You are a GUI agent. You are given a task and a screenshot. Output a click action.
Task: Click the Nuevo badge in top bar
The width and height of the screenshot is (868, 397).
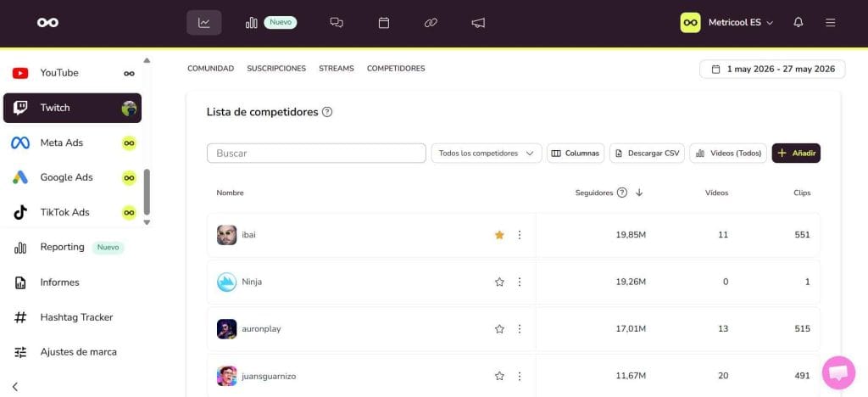click(x=280, y=23)
